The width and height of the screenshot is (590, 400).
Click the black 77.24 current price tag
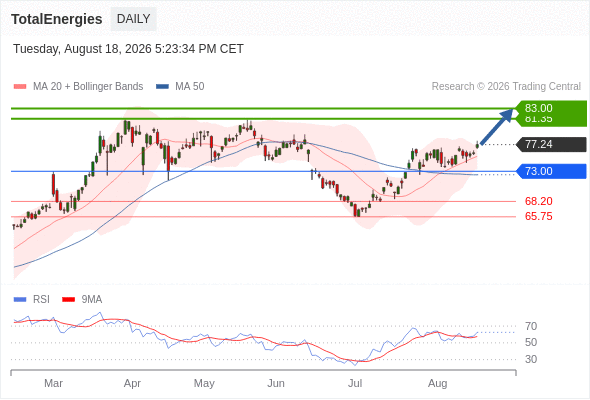coord(551,144)
